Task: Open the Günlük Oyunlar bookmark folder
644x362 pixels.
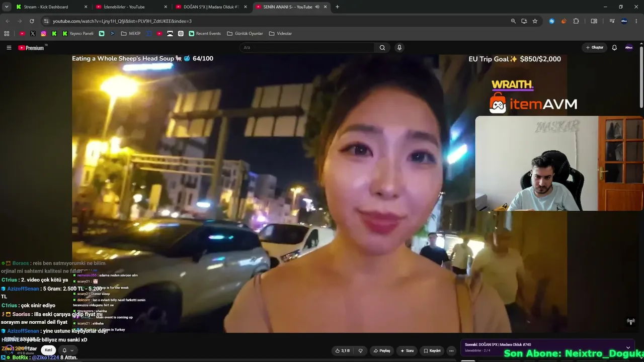Action: (x=245, y=34)
